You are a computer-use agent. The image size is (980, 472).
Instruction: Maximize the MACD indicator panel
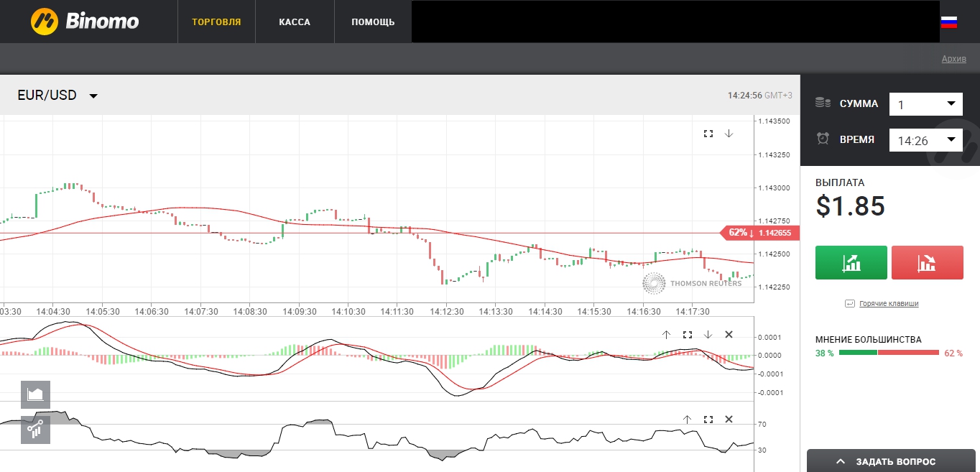(688, 335)
